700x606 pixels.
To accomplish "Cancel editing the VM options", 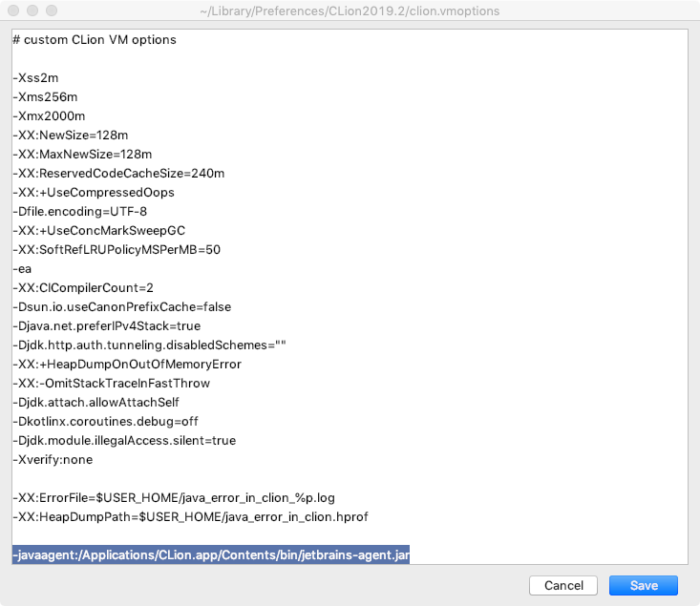I will [x=563, y=585].
